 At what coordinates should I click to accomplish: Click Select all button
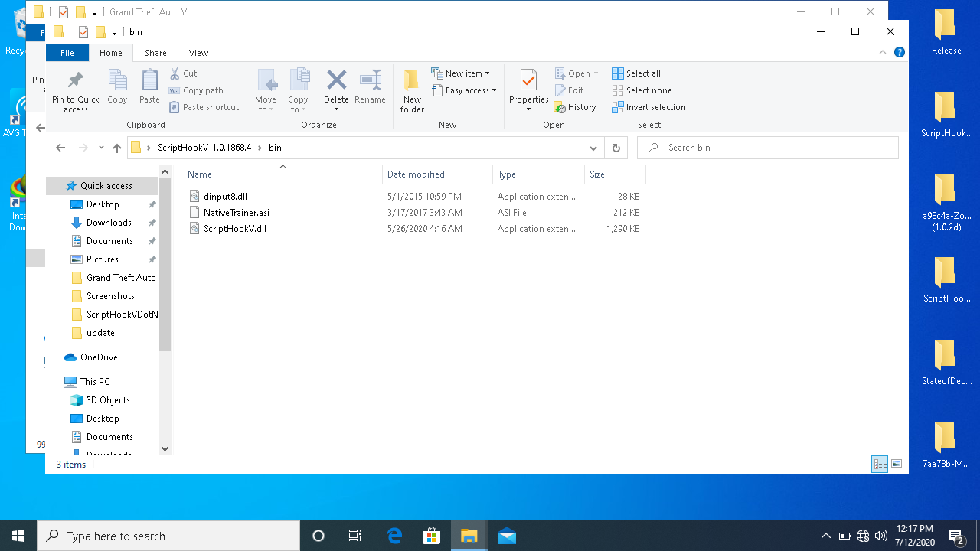point(636,73)
